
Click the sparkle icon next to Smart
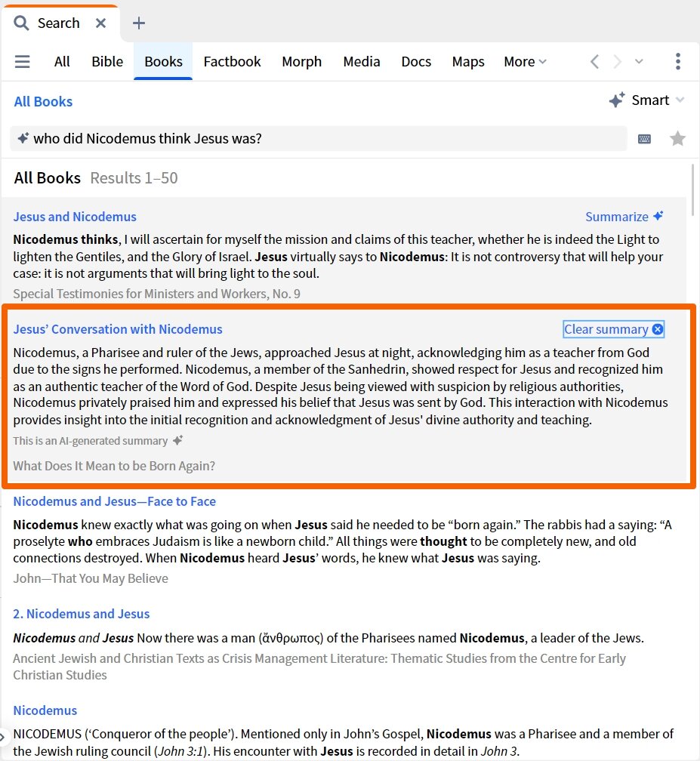click(x=615, y=100)
